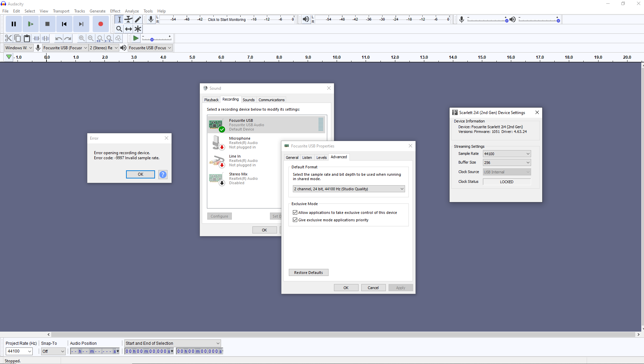Click OK in Focusrite USB Properties
Image resolution: width=644 pixels, height=364 pixels.
pyautogui.click(x=346, y=288)
